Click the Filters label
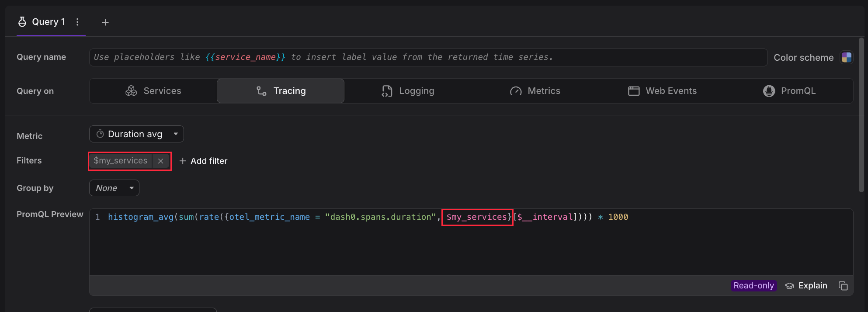 pos(29,160)
